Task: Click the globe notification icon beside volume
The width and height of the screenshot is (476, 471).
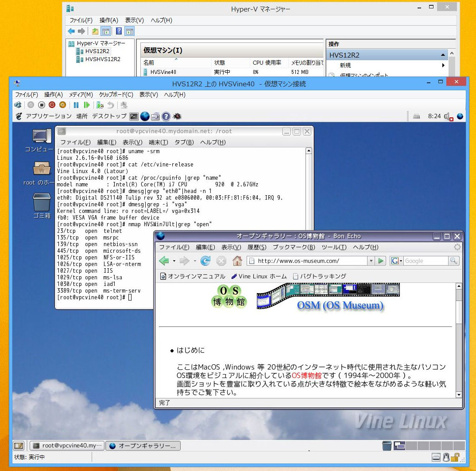Action: point(460,116)
